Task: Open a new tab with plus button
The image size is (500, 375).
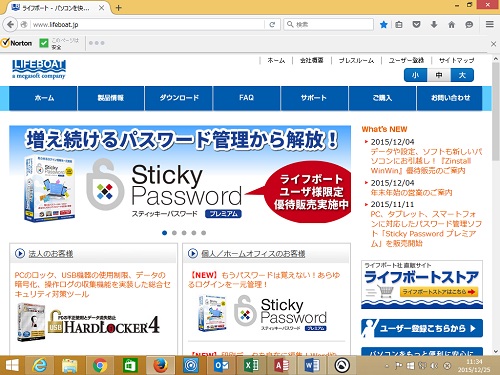Action: tap(118, 8)
